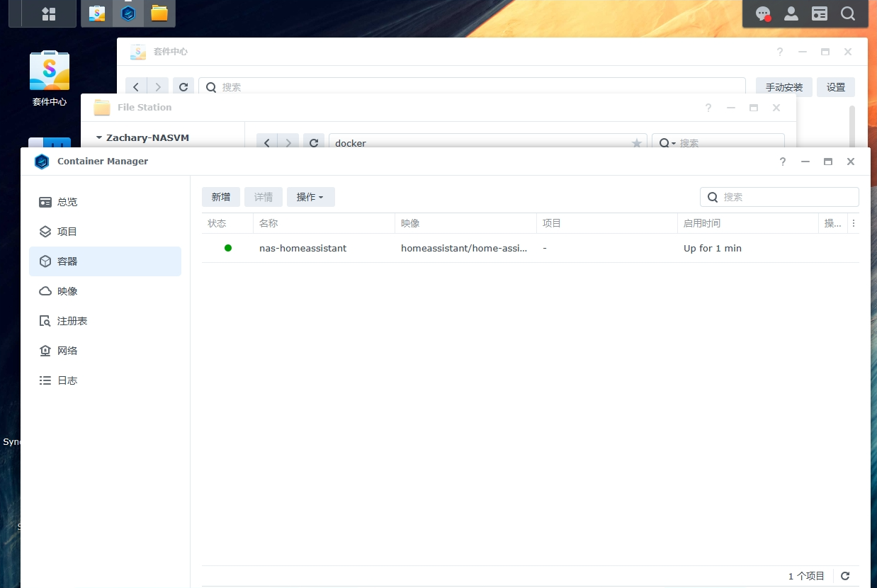Go back in the Package Center window

pos(136,87)
